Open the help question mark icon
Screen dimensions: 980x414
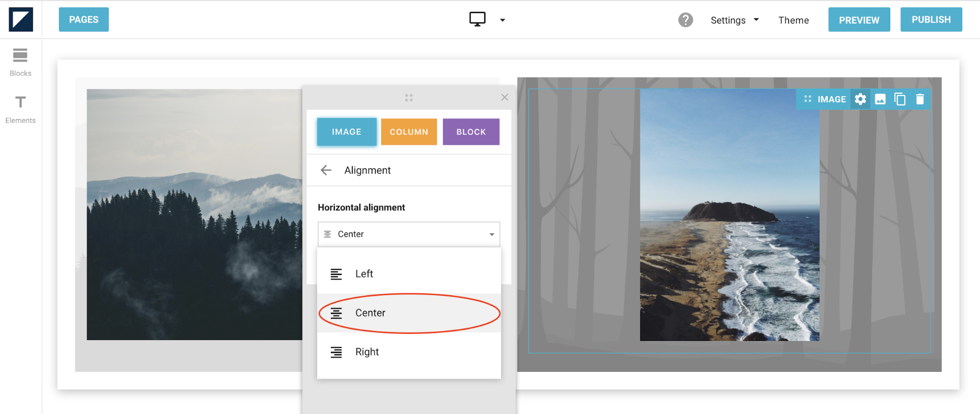pos(685,20)
